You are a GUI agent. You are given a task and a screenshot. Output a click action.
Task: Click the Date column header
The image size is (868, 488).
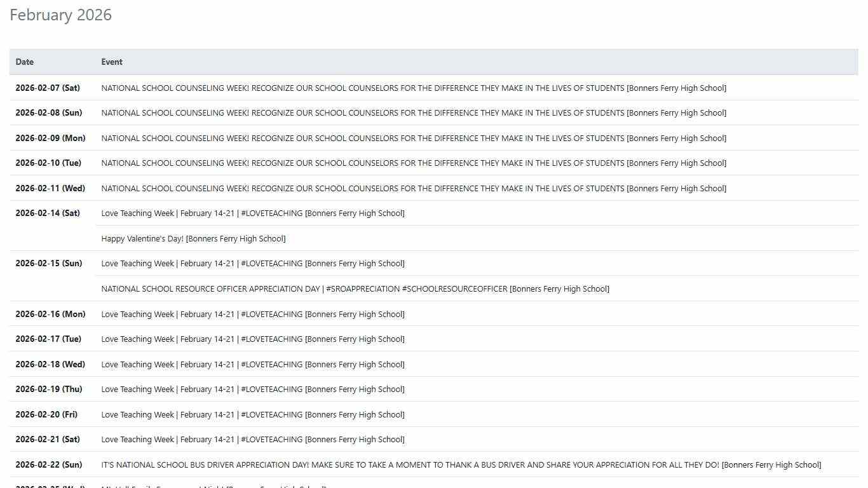coord(25,62)
